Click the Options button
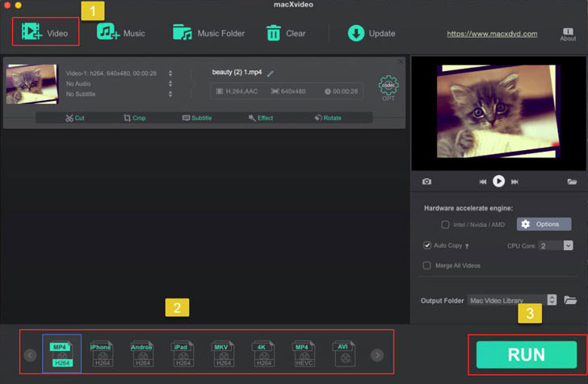The image size is (588, 384). coord(544,224)
